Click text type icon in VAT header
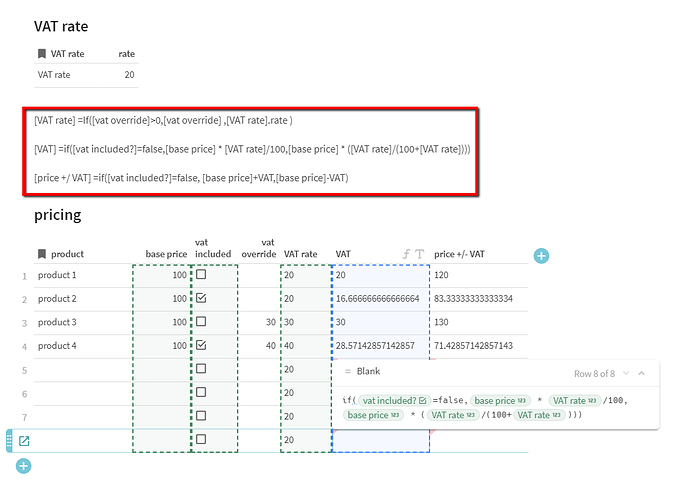This screenshot has width=676, height=500. [x=419, y=254]
